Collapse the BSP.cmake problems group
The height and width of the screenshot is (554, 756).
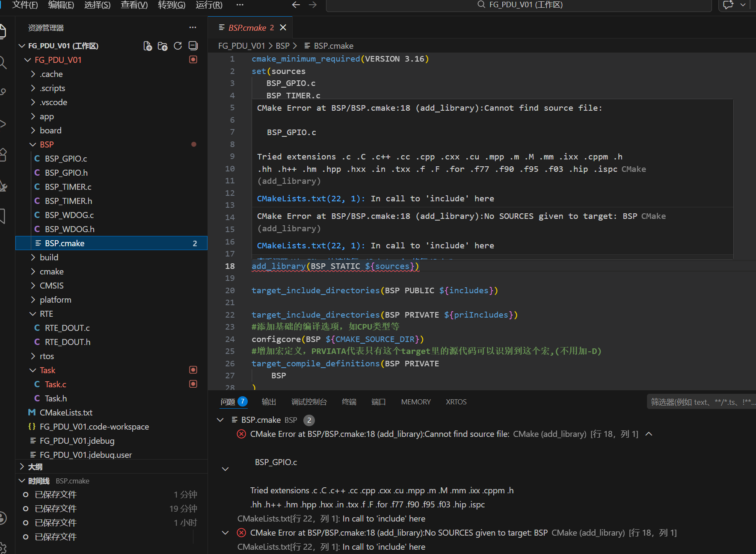click(220, 420)
